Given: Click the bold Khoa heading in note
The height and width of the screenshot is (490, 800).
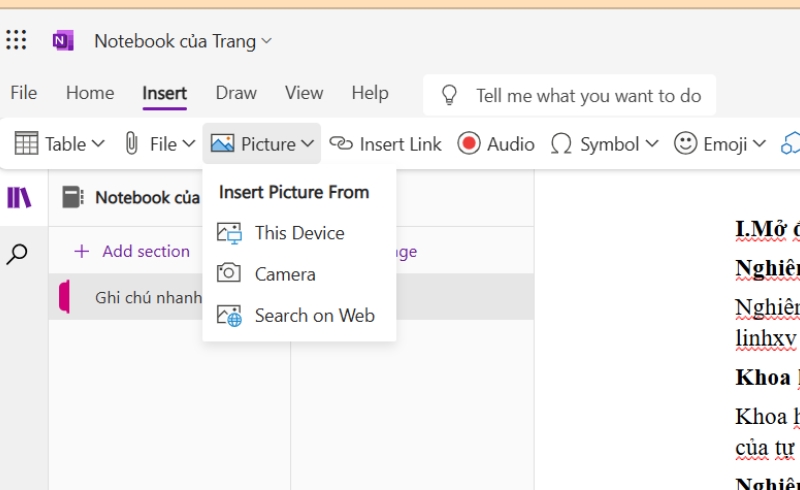Looking at the screenshot, I should pyautogui.click(x=763, y=378).
